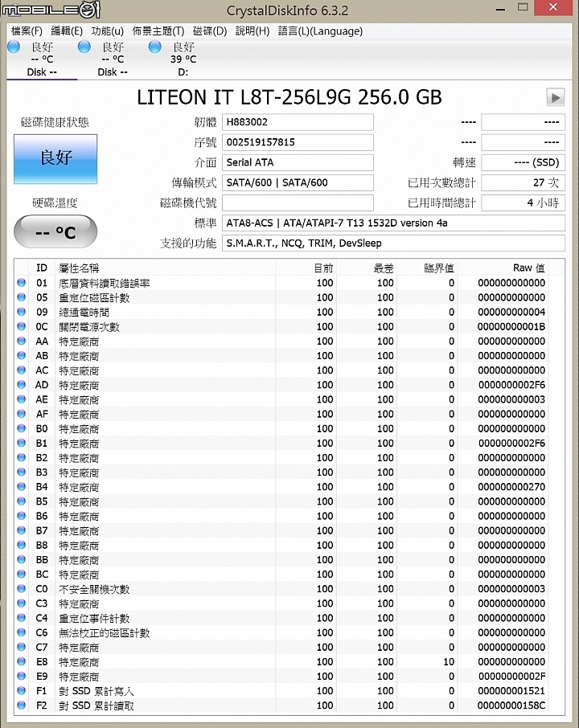The height and width of the screenshot is (728, 579).
Task: Click the status circle icon for attribute 09
Action: (22, 312)
